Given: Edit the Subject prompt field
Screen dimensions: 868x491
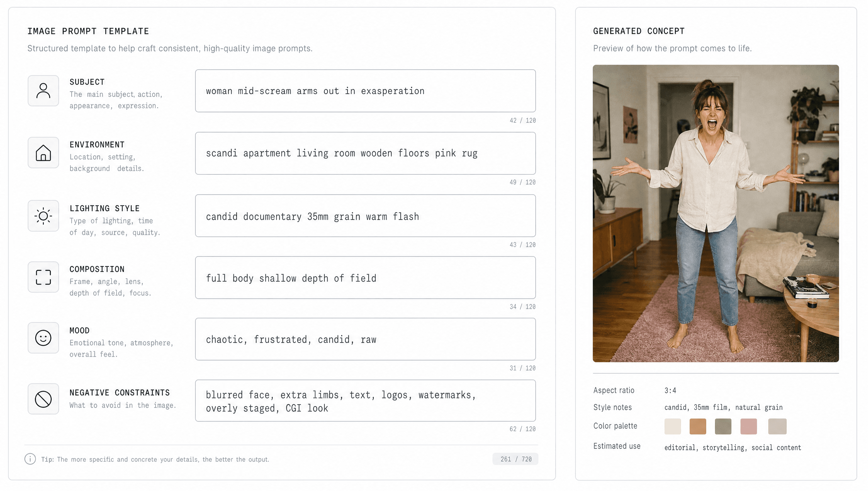Looking at the screenshot, I should click(x=366, y=91).
